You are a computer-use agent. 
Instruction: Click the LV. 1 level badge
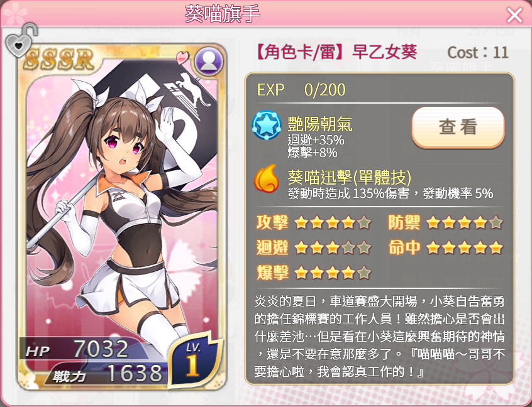click(x=194, y=361)
